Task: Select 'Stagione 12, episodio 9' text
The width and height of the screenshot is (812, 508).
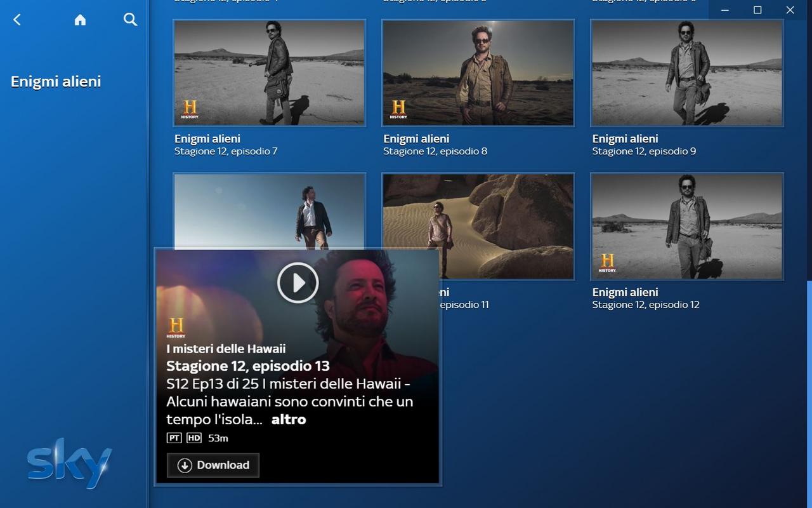Action: click(x=644, y=151)
